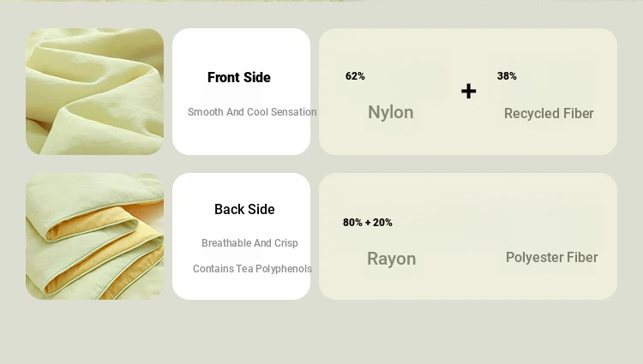Click the front side composition panel
The image size is (643, 364).
pos(468,92)
